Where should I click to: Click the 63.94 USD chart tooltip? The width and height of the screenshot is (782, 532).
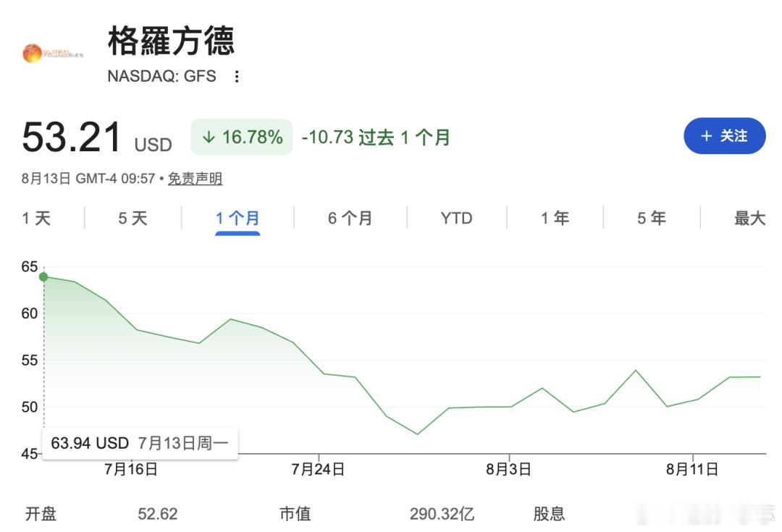point(140,443)
